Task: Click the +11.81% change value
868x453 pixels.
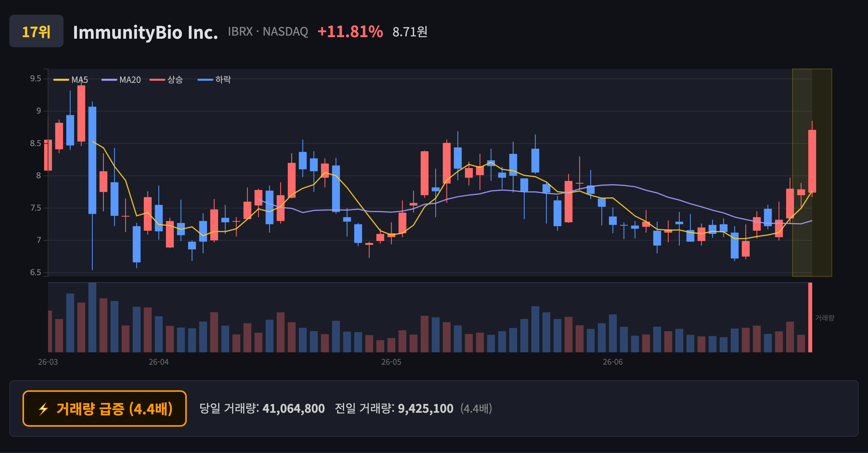Action: click(x=350, y=32)
